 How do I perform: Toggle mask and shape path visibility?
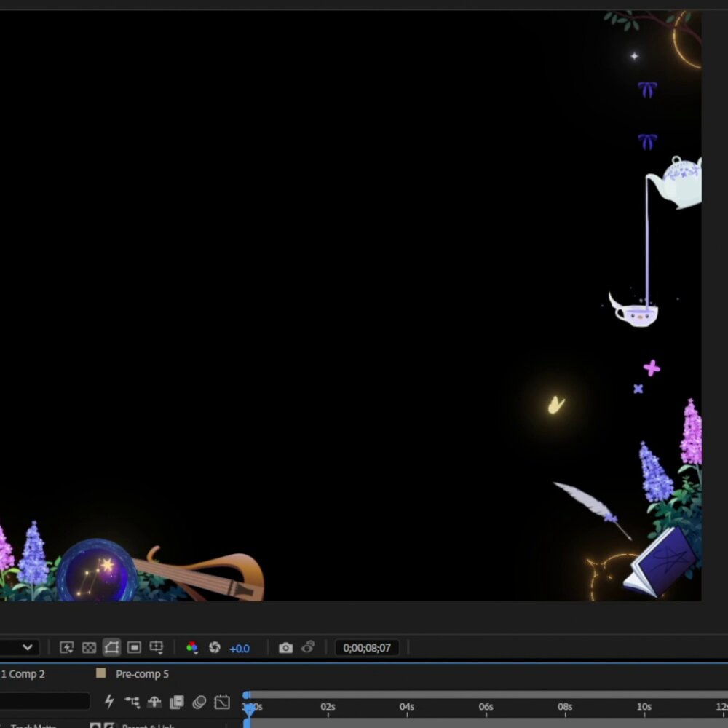pos(111,647)
